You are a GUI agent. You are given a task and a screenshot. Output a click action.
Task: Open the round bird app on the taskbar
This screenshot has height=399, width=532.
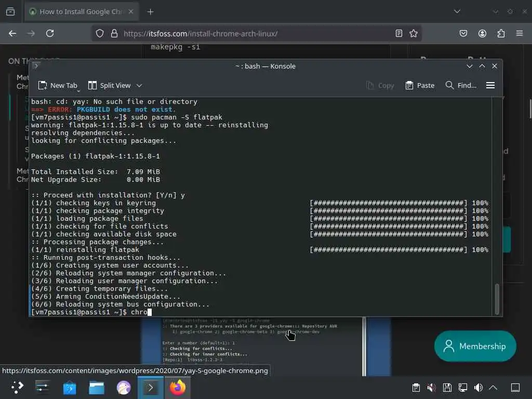pyautogui.click(x=124, y=388)
